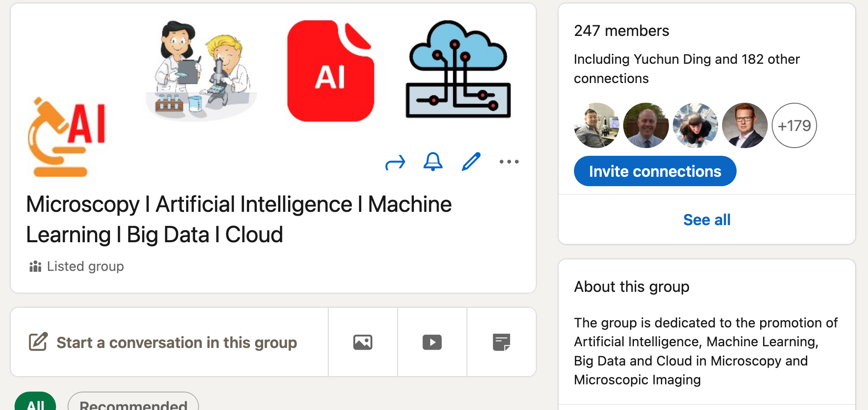Open second member avatar, bald man outdoors
The height and width of the screenshot is (410, 868).
pyautogui.click(x=646, y=125)
